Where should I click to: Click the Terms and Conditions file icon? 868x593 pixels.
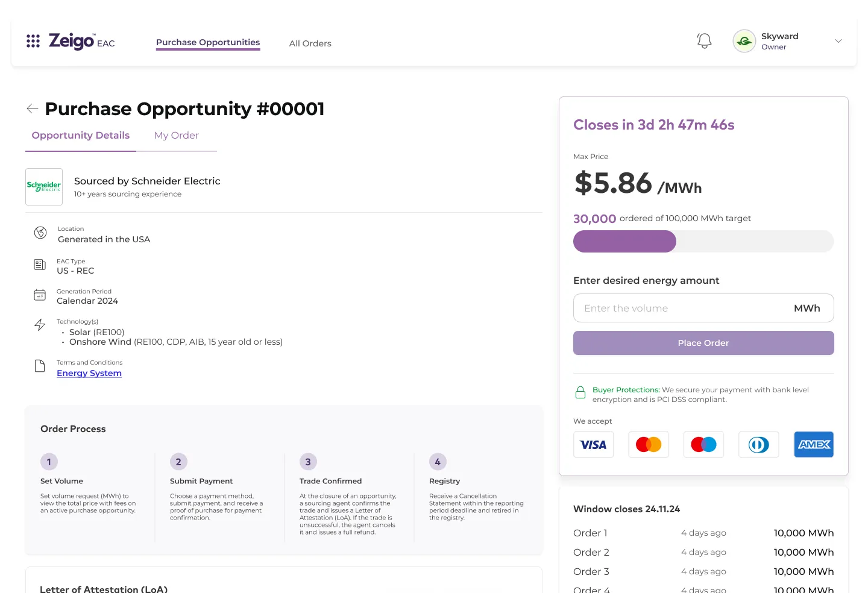point(40,366)
